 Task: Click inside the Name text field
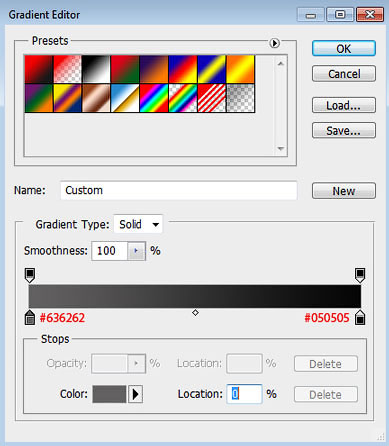[179, 190]
